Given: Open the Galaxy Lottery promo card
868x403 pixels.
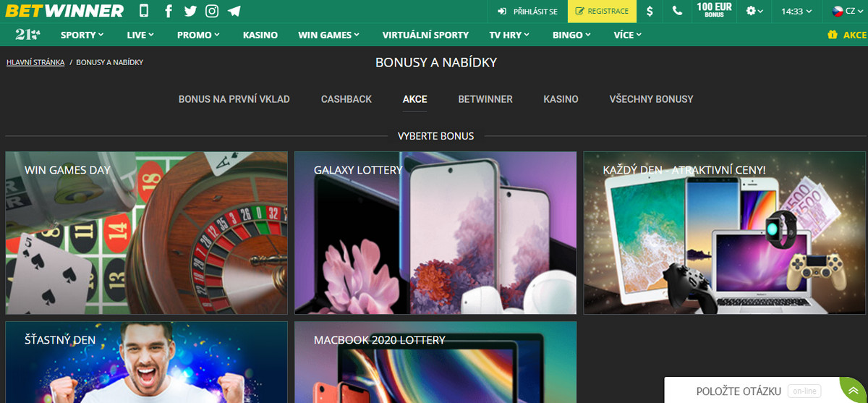Looking at the screenshot, I should tap(435, 232).
